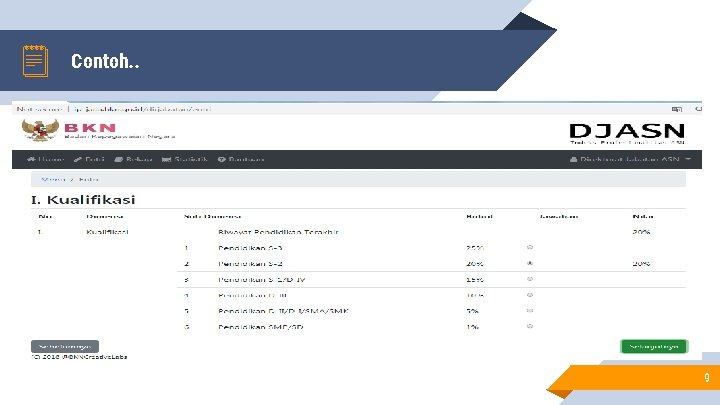Click the 'Not secure' indicator in the address bar
This screenshot has height=405, width=720.
(x=39, y=109)
